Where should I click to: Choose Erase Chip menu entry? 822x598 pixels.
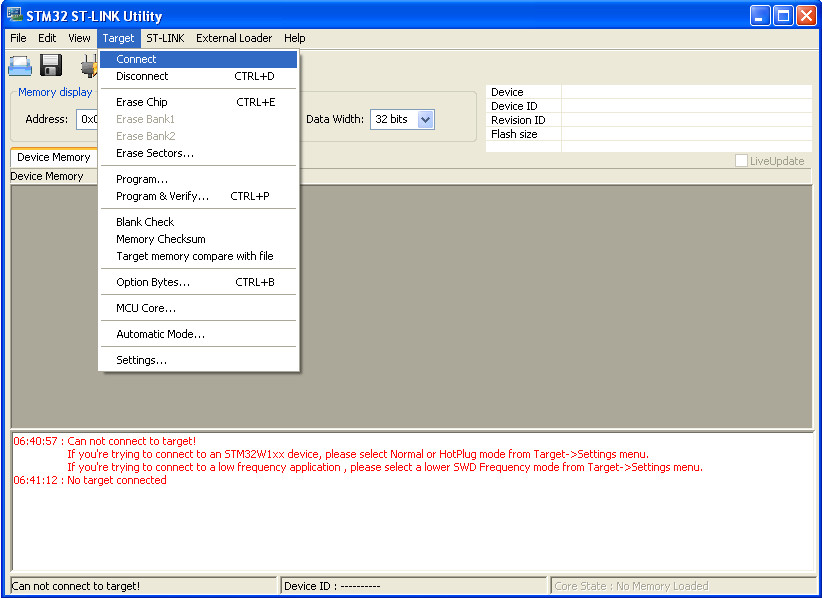199,102
